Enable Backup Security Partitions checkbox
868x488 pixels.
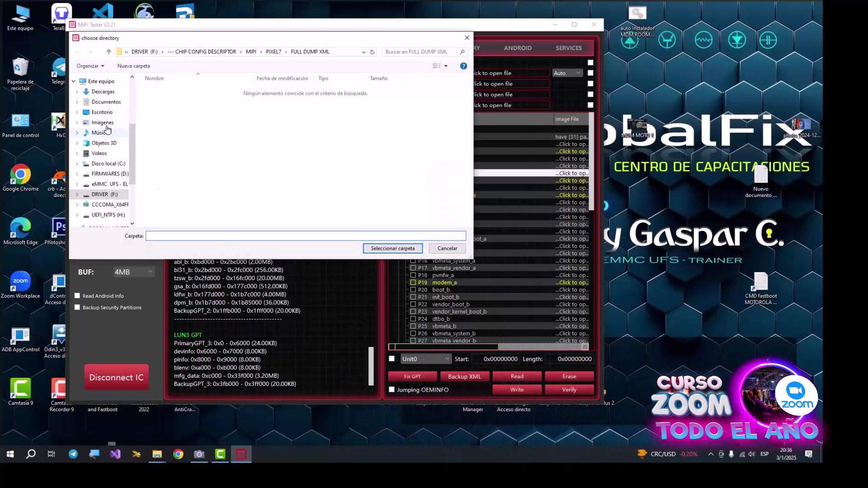pos(77,307)
